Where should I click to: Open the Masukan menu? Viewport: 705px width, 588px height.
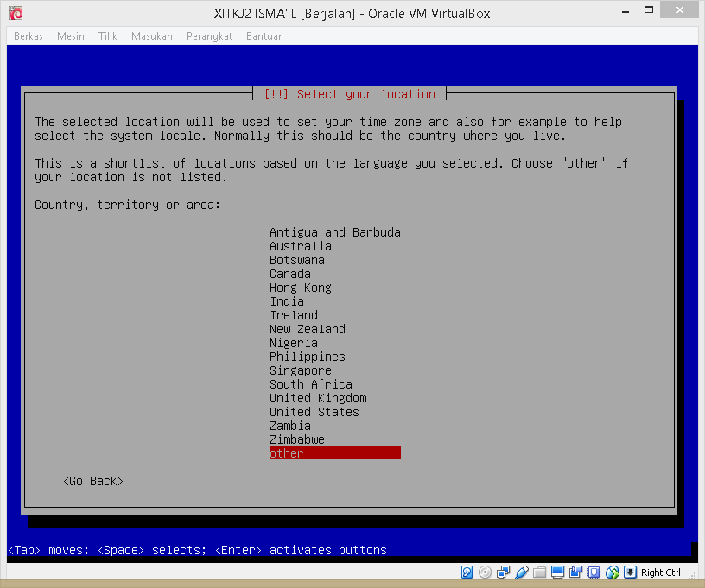click(152, 36)
